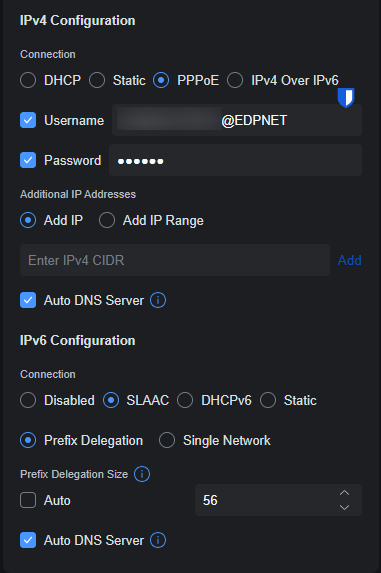
Task: Click inside the Password input field
Action: coord(236,160)
